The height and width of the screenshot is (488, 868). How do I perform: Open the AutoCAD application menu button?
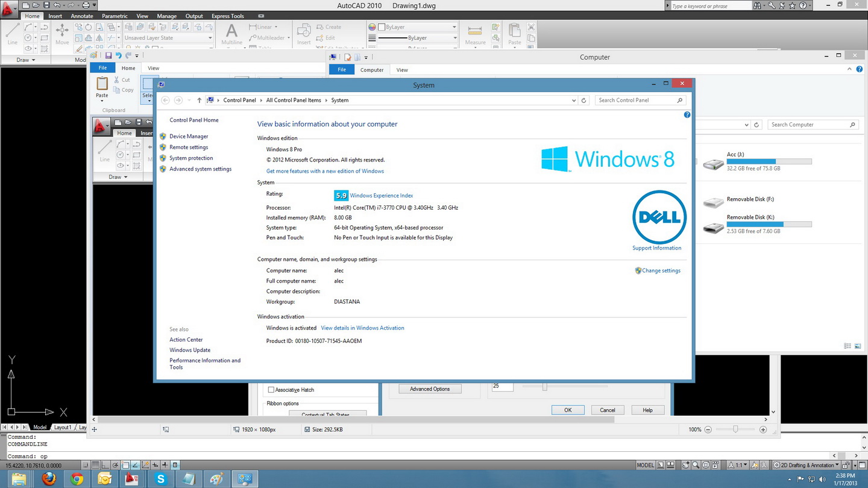tap(8, 8)
